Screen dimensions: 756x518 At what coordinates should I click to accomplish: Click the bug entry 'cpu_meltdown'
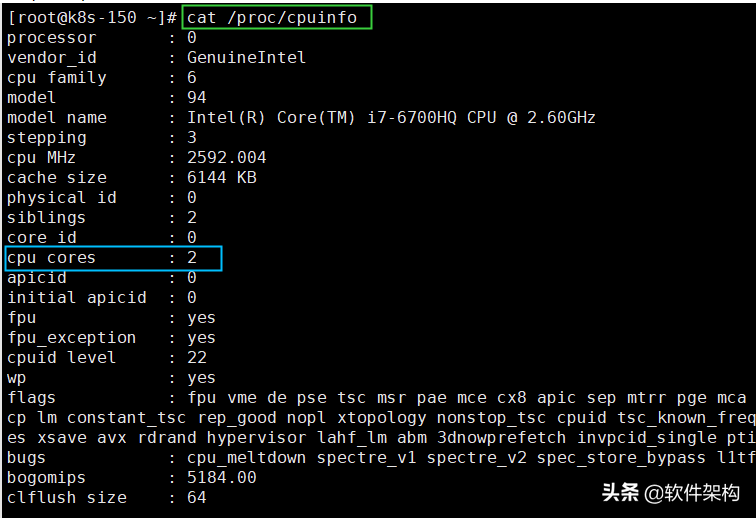[246, 458]
